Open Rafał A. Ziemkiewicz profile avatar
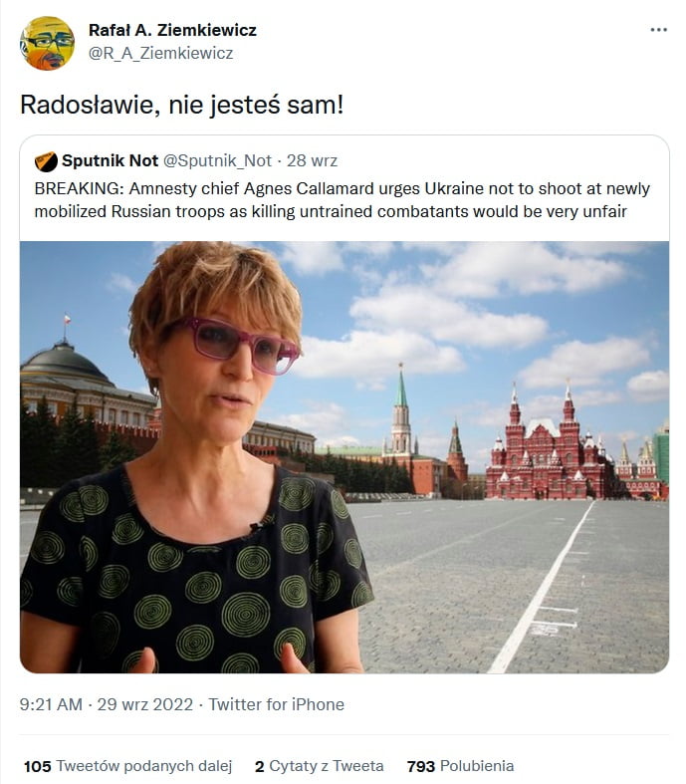Screen dimensions: 686x784 tap(47, 44)
